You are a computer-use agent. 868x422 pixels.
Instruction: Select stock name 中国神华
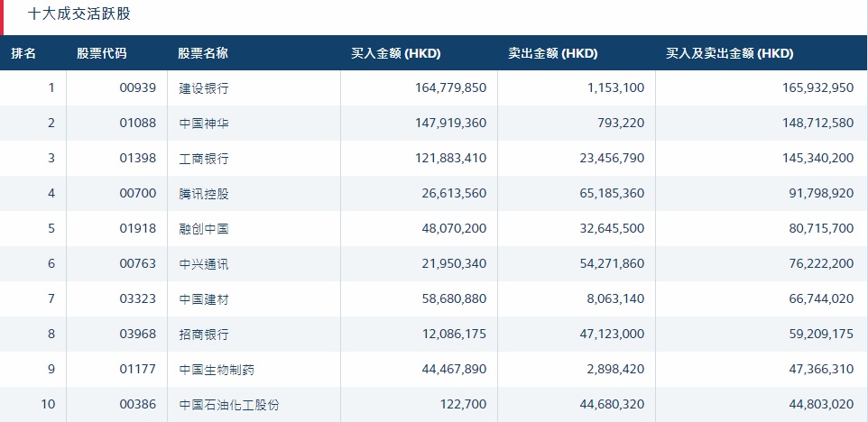(204, 123)
